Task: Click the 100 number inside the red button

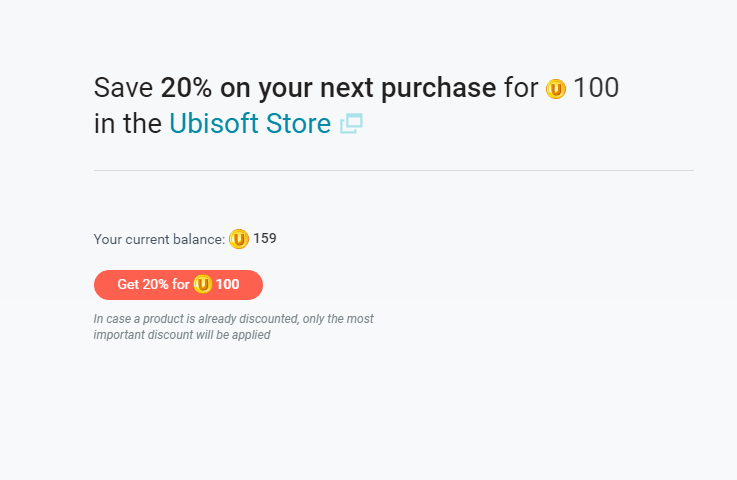Action: click(x=227, y=284)
